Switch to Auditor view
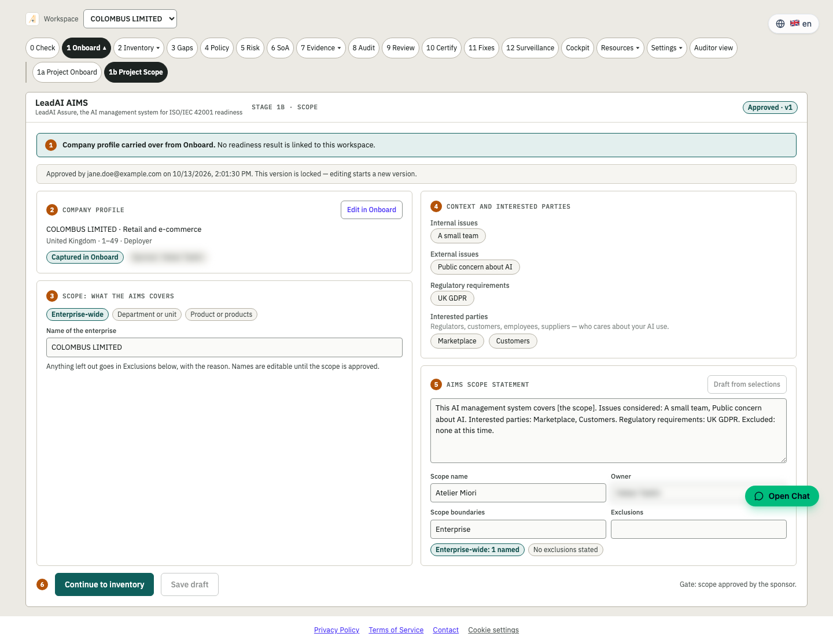833x644 pixels. (x=713, y=48)
